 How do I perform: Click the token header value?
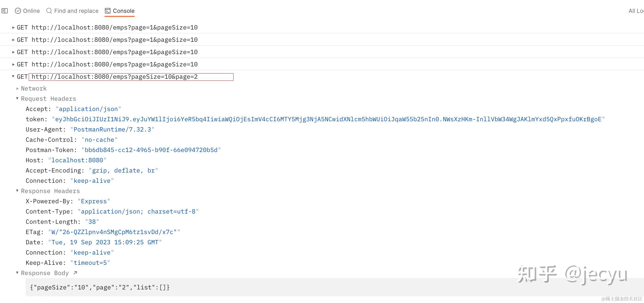coord(328,119)
